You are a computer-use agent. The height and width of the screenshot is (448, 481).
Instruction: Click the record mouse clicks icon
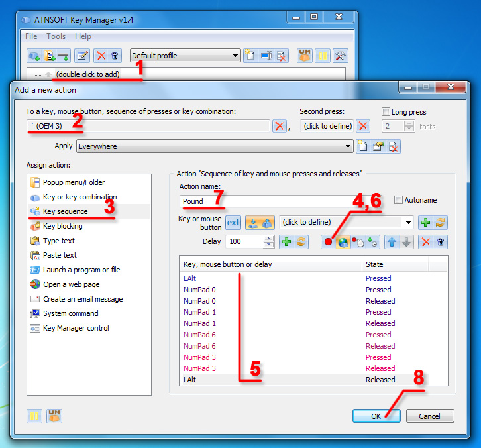pos(358,242)
